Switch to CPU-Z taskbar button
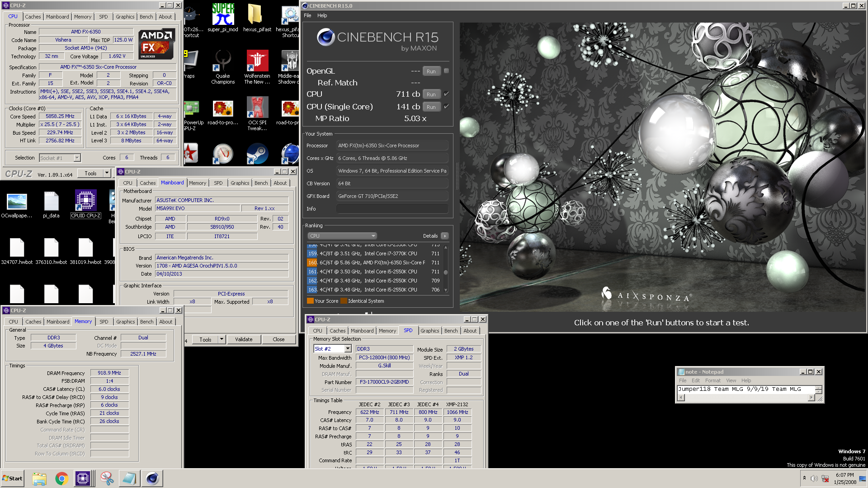 click(84, 479)
